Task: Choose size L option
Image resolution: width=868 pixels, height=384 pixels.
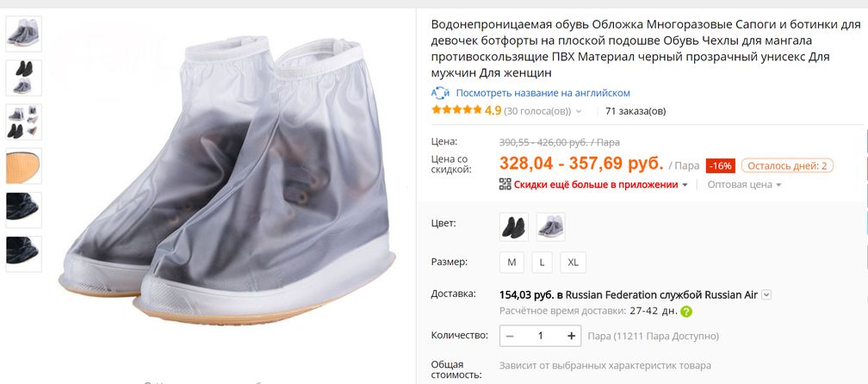Action: click(542, 262)
